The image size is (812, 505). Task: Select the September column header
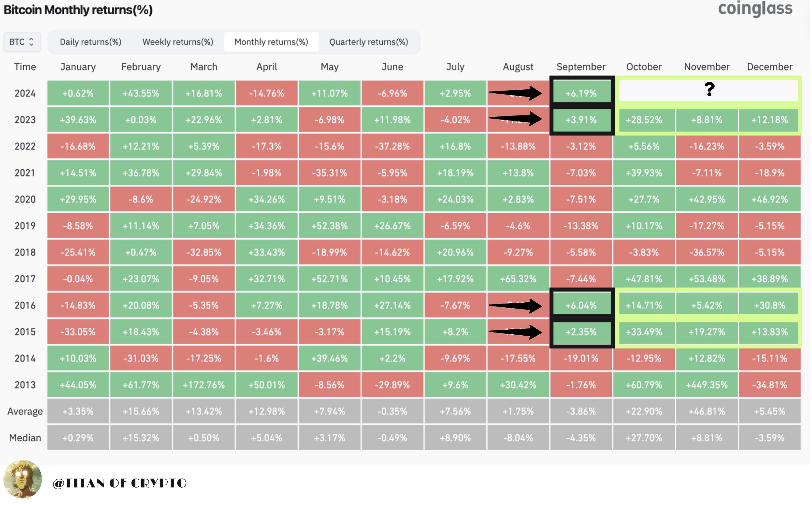pos(581,67)
